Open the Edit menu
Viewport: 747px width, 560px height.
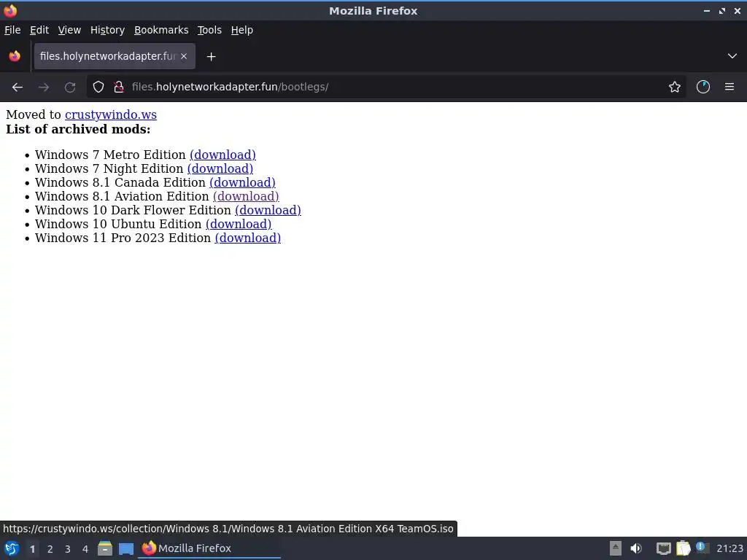39,30
